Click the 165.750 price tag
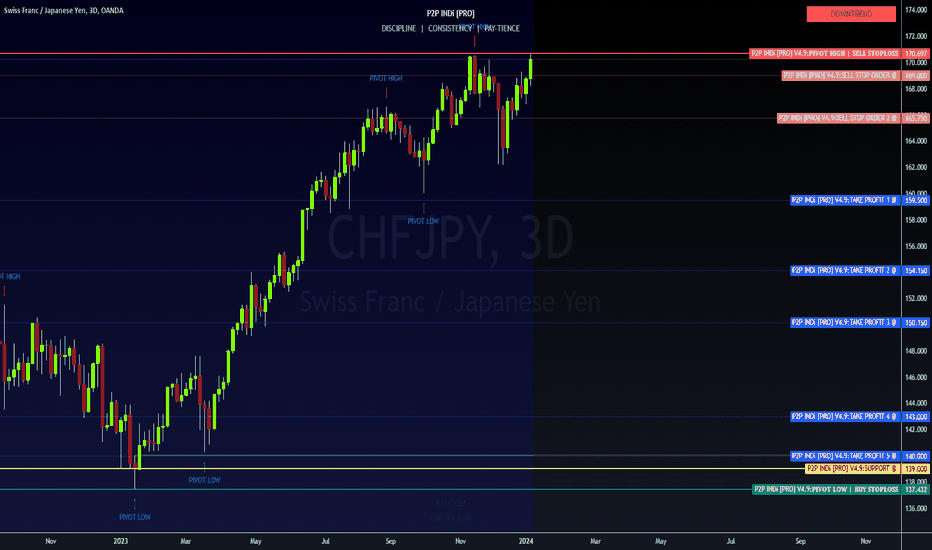 pos(916,118)
